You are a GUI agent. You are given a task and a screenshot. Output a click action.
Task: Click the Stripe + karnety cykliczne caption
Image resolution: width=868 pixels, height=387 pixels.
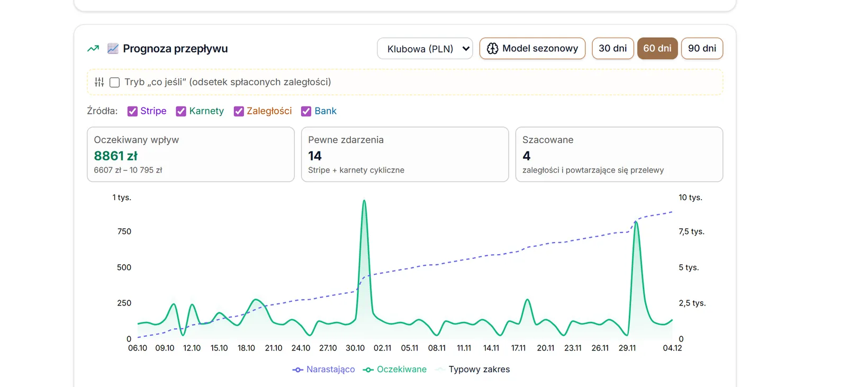pos(356,170)
